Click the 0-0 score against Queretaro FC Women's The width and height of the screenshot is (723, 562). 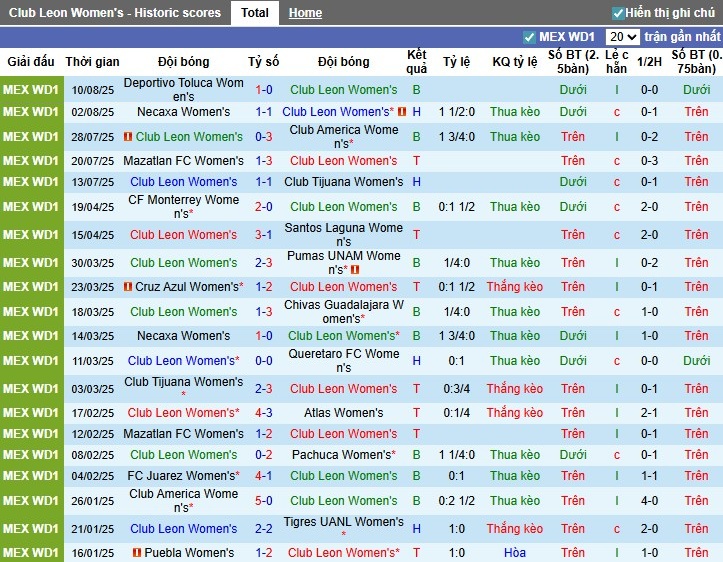(264, 360)
